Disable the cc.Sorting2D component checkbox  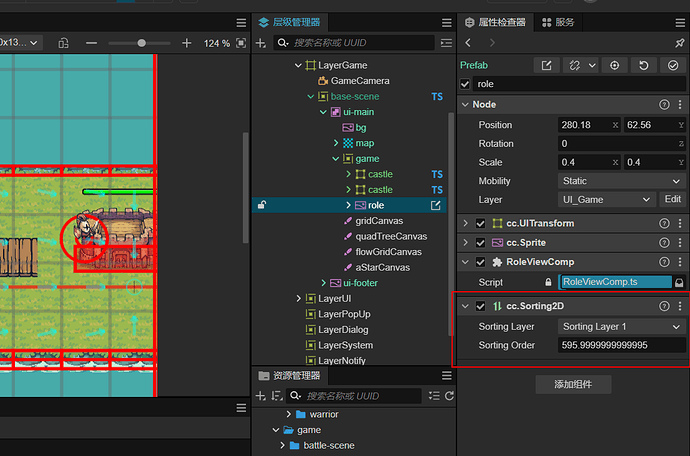(481, 306)
